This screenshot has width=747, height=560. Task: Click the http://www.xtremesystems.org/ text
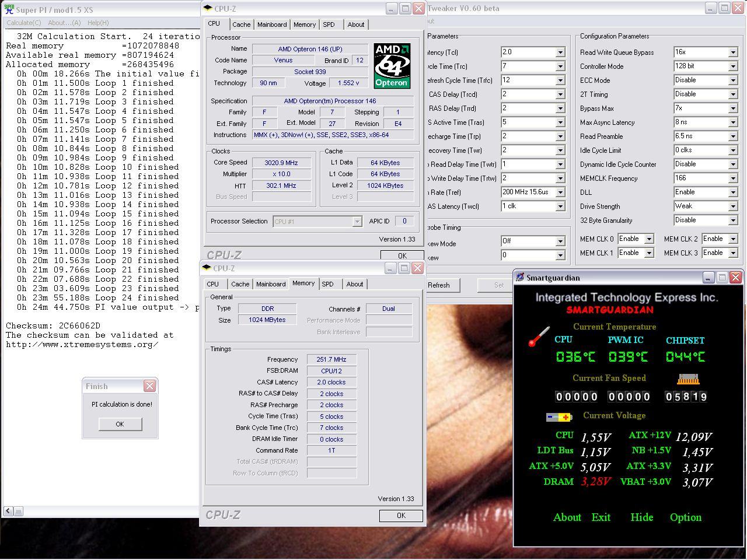[82, 344]
